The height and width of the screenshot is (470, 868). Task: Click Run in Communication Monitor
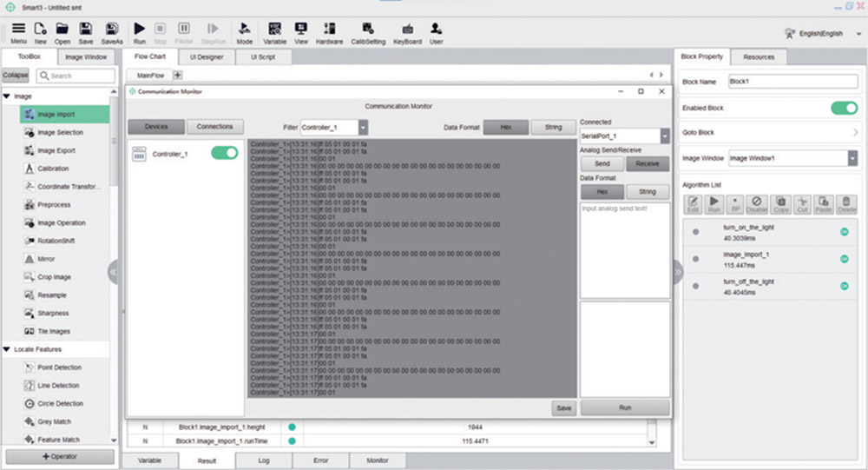(625, 407)
